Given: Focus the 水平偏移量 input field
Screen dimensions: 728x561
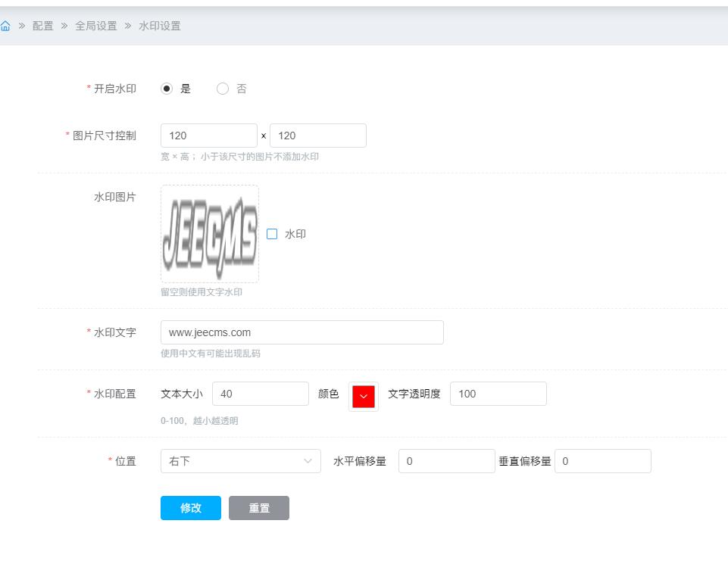Looking at the screenshot, I should [x=447, y=461].
